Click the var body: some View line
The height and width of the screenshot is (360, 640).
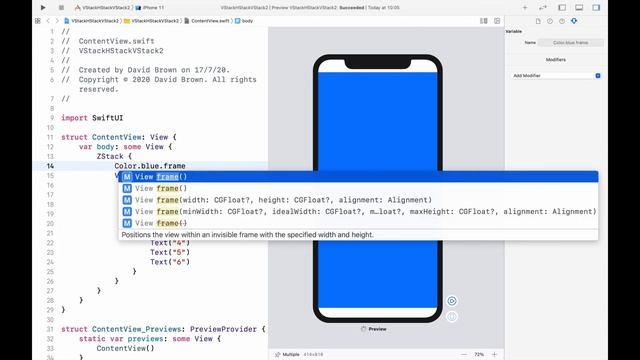(x=125, y=147)
